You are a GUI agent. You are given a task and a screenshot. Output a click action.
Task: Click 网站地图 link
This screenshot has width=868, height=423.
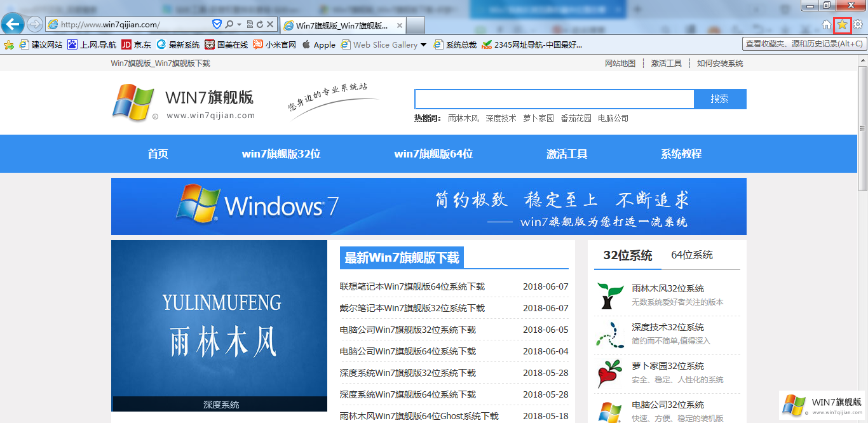(620, 63)
